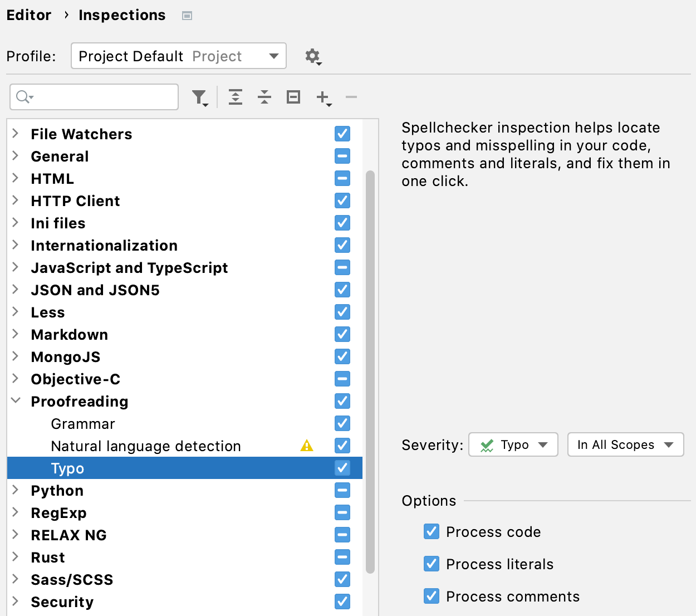Screen dimensions: 696x616
Task: Open the Project Default profile dropdown
Action: coord(178,56)
